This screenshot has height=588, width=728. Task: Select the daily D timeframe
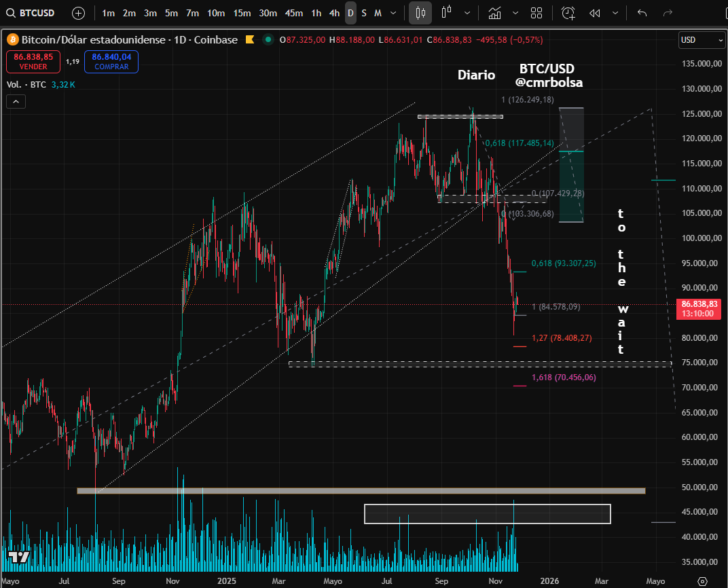point(350,13)
